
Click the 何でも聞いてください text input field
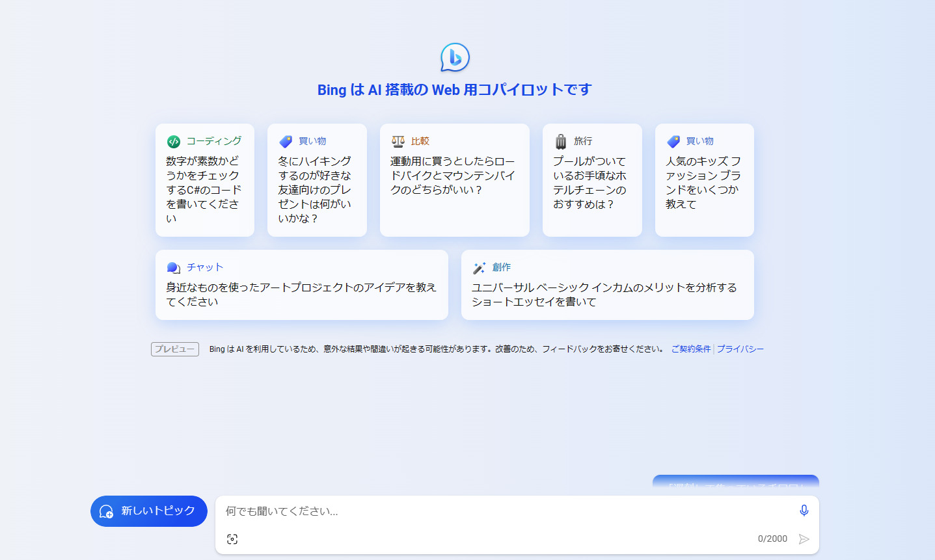coord(508,511)
